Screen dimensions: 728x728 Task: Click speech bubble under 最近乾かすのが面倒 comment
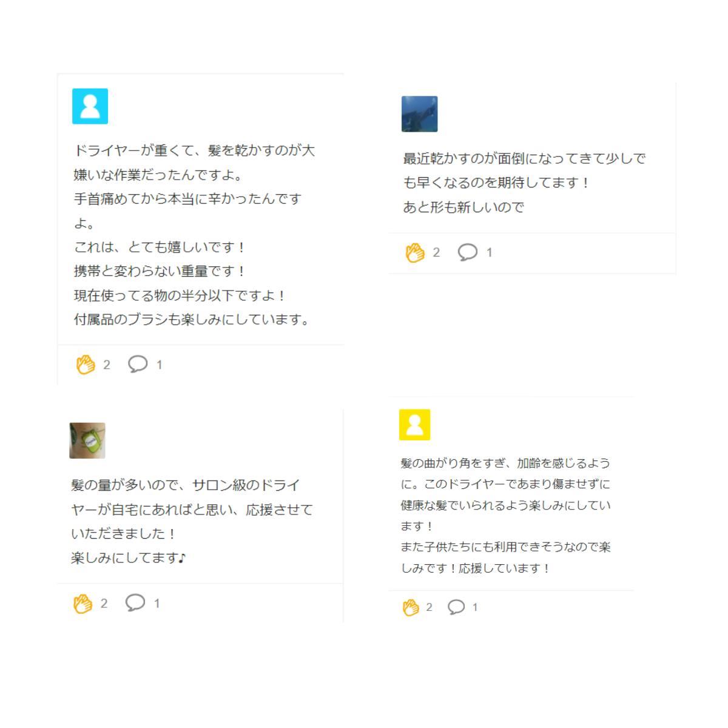pos(467,252)
